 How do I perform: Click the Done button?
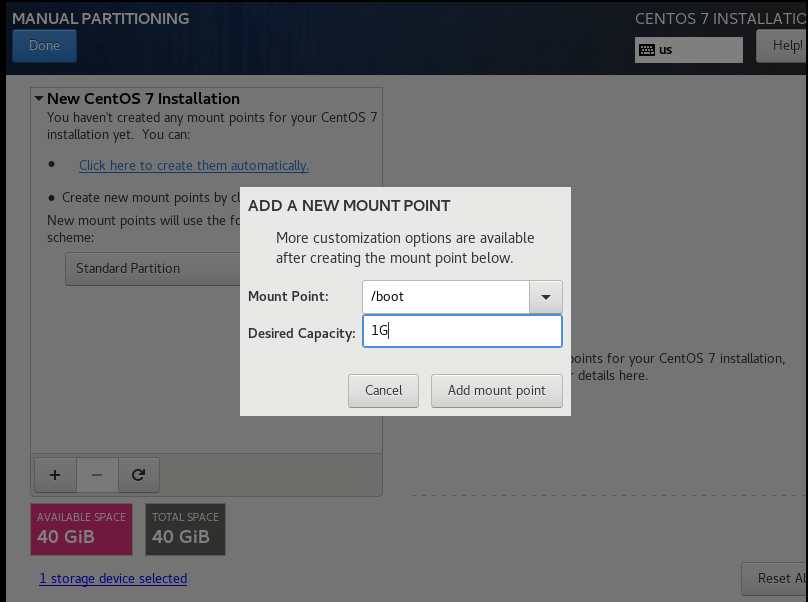click(x=44, y=46)
